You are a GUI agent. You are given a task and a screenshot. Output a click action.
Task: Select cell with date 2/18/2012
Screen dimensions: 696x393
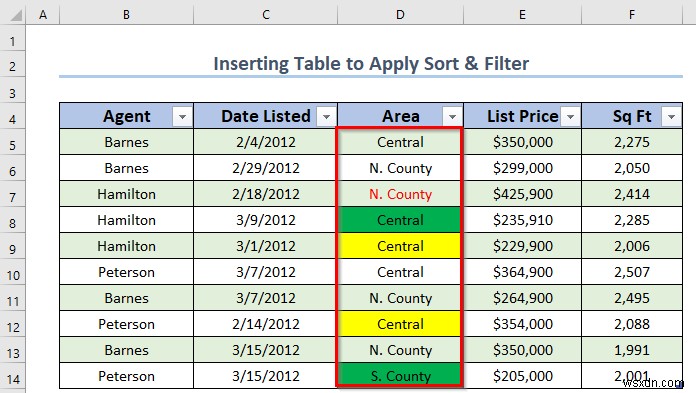[x=265, y=194]
